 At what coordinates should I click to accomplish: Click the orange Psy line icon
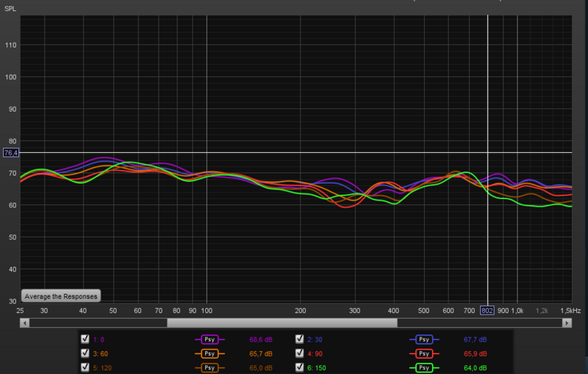point(209,353)
